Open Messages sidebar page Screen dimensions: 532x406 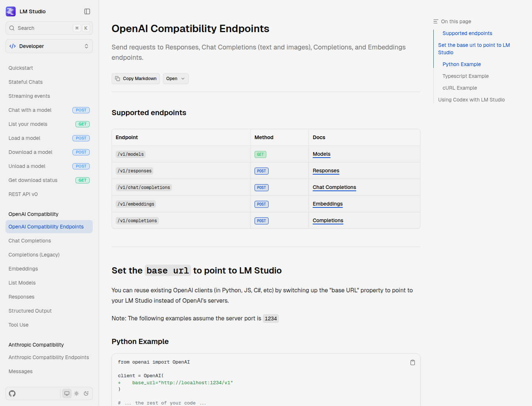(20, 371)
